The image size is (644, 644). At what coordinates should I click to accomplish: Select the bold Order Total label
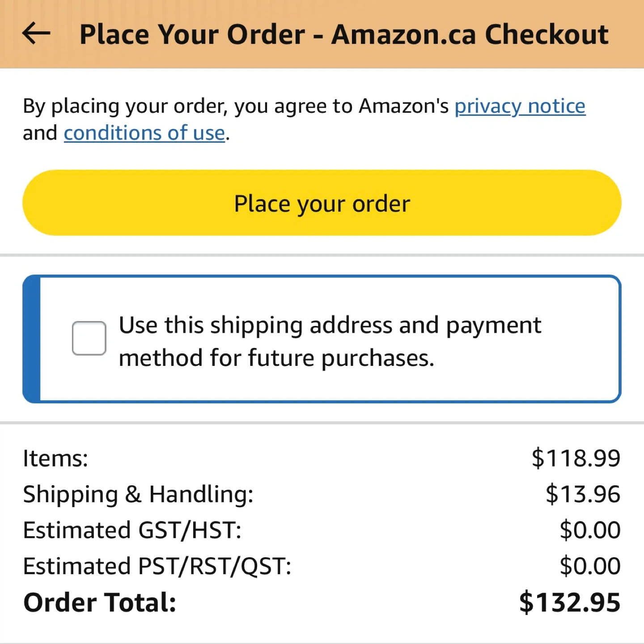click(x=100, y=602)
